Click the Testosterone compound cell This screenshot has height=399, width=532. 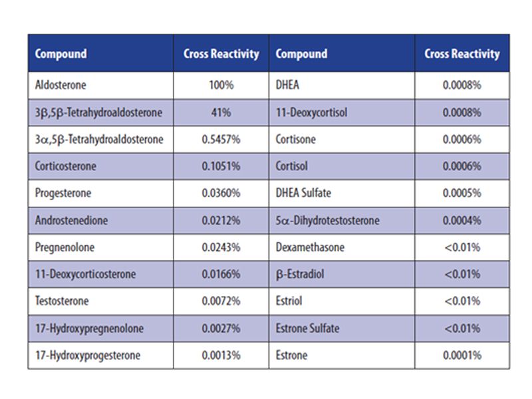coord(62,301)
